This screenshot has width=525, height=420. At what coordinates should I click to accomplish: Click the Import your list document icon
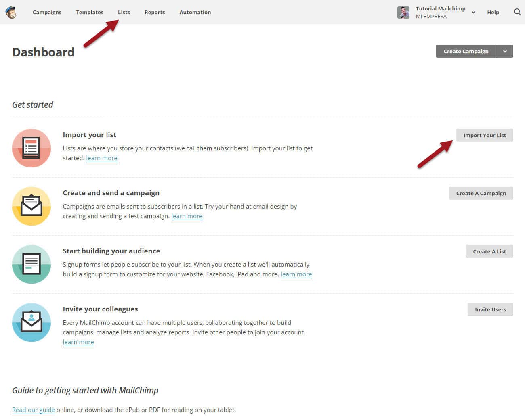click(31, 148)
